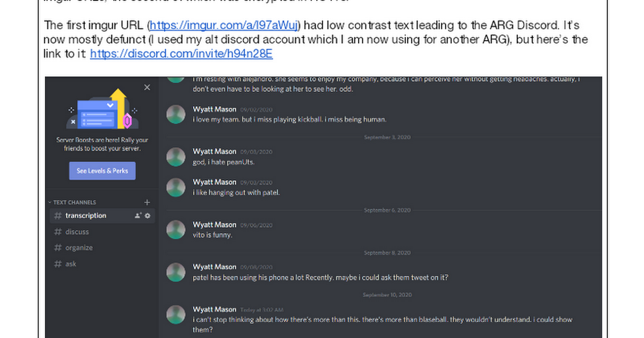The image size is (644, 338).
Task: Open the imgur.com/a/l97aWuj link
Action: (x=224, y=25)
